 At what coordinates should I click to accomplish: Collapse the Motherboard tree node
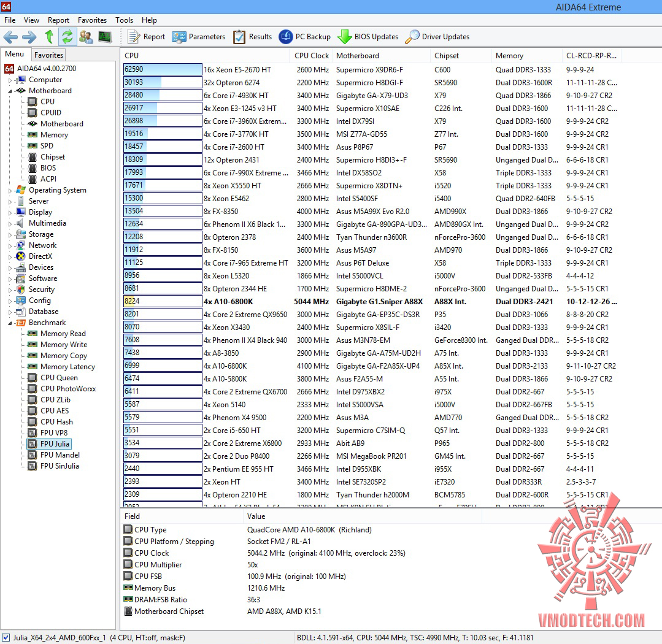click(10, 91)
